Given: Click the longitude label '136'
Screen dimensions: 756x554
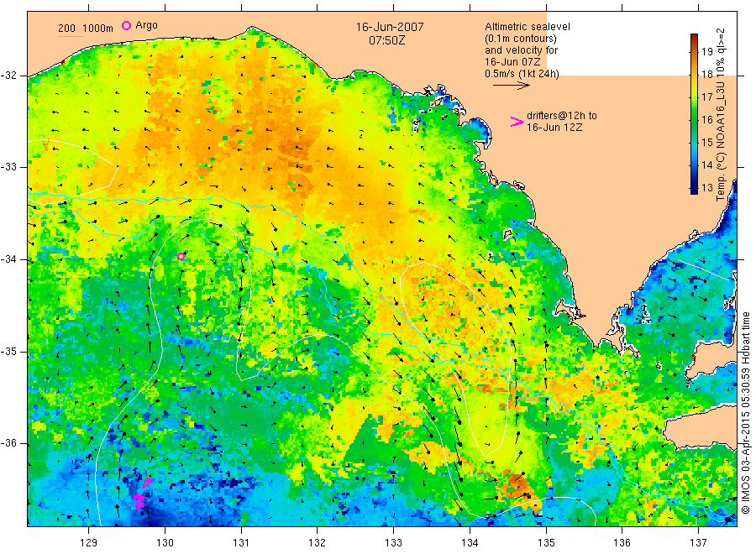Looking at the screenshot, I should click(x=622, y=543).
